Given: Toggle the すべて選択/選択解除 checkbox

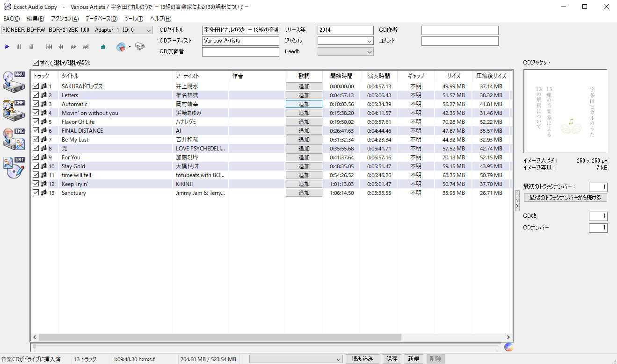Looking at the screenshot, I should (x=36, y=63).
